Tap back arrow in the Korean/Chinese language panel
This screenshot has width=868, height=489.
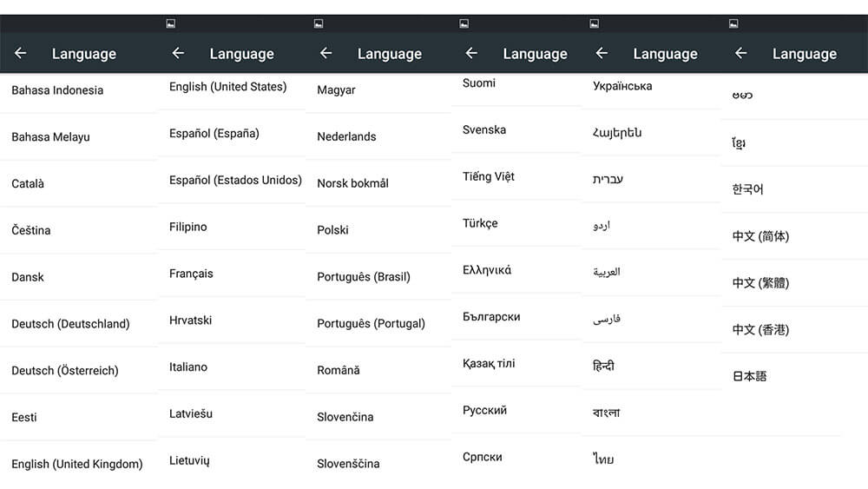point(740,53)
